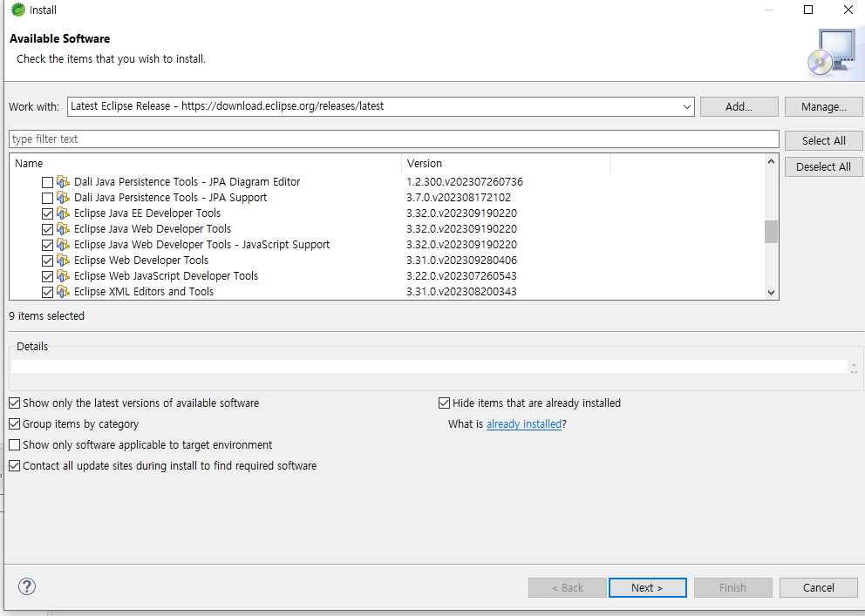Viewport: 865px width, 616px height.
Task: Uncheck Eclipse Java Web Developer Tools
Action: click(x=47, y=229)
